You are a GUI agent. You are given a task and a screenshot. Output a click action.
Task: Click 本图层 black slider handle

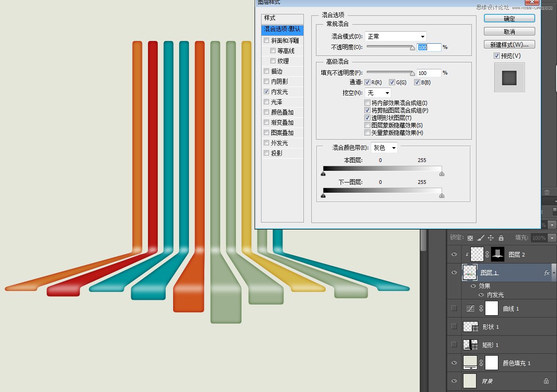pos(323,174)
